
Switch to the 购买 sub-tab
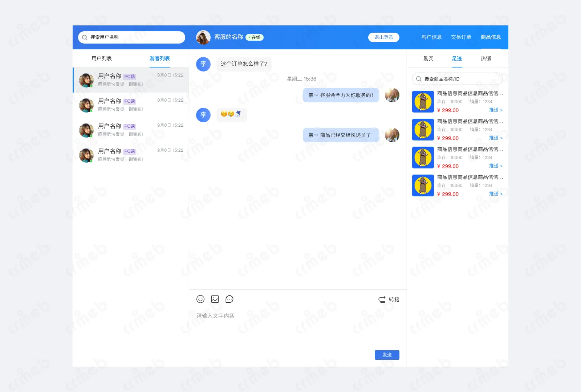pyautogui.click(x=428, y=58)
